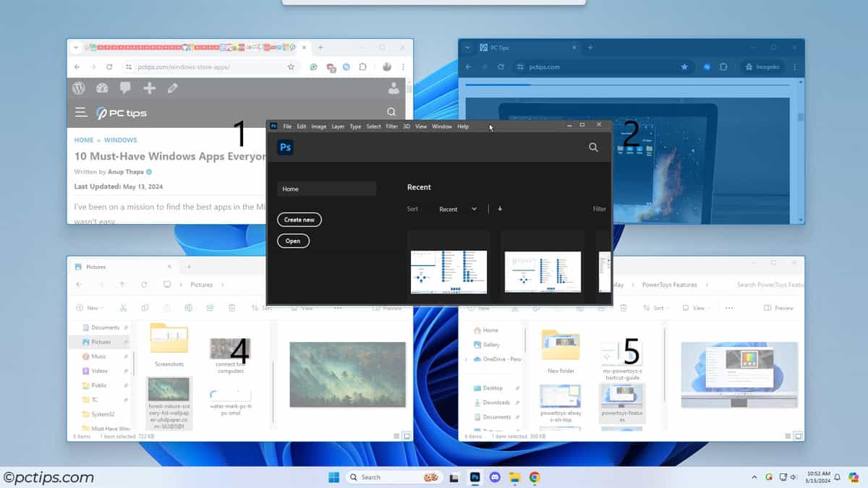Click the Windows Start button
Viewport: 868px width, 488px height.
coord(334,477)
